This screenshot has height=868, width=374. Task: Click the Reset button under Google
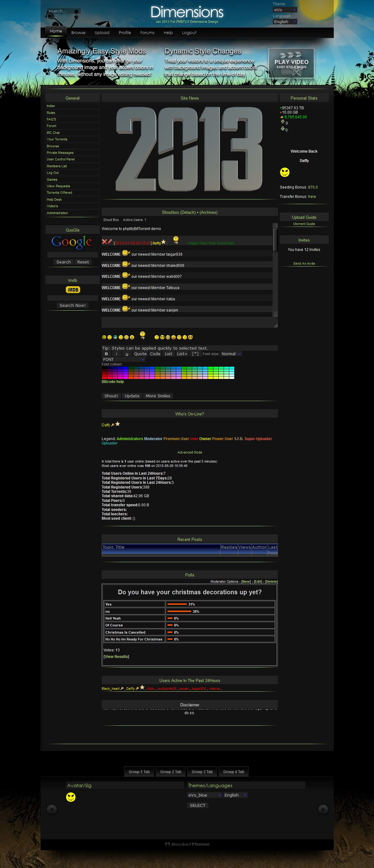83,262
